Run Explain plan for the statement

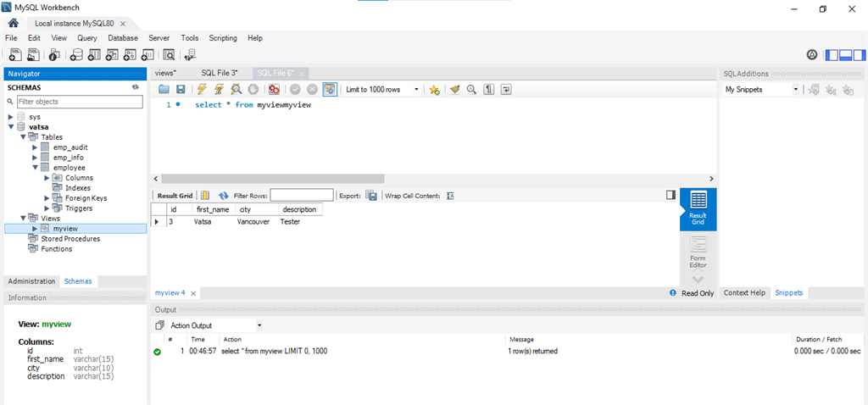coord(236,89)
